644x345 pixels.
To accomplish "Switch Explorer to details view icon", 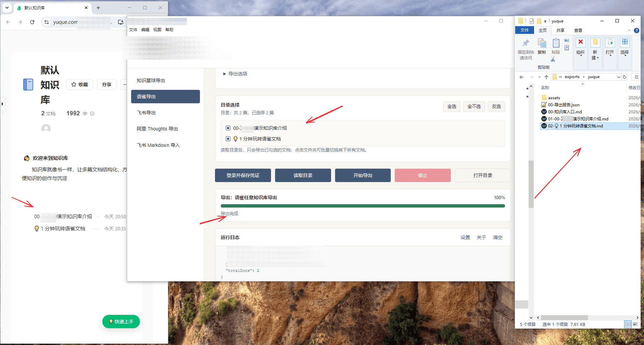I will click(628, 324).
